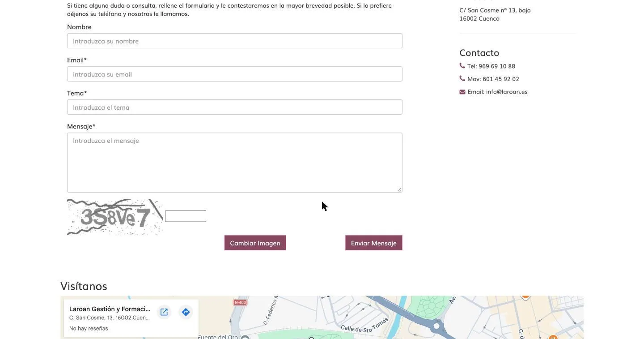Select the Tema text field
644x339 pixels.
pos(235,107)
